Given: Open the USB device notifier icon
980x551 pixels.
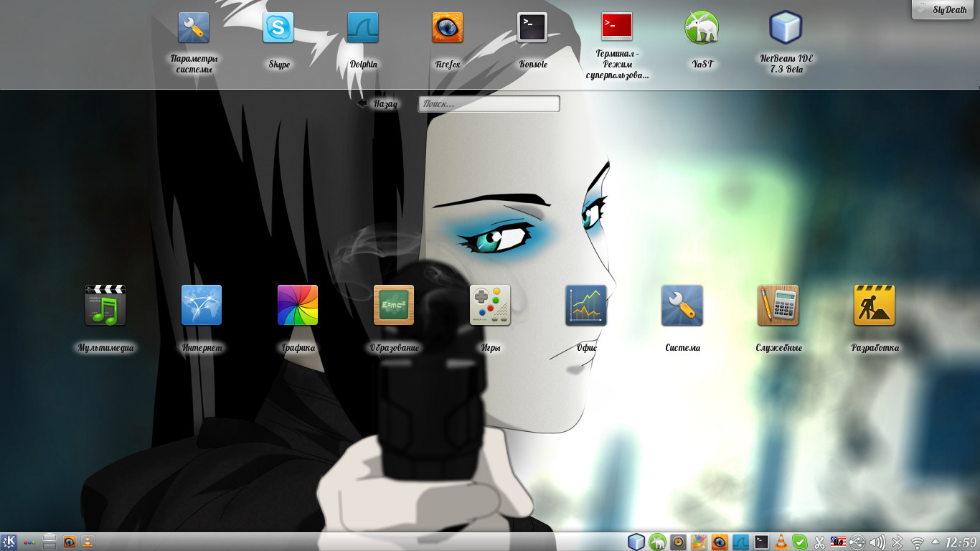Looking at the screenshot, I should pos(857,542).
